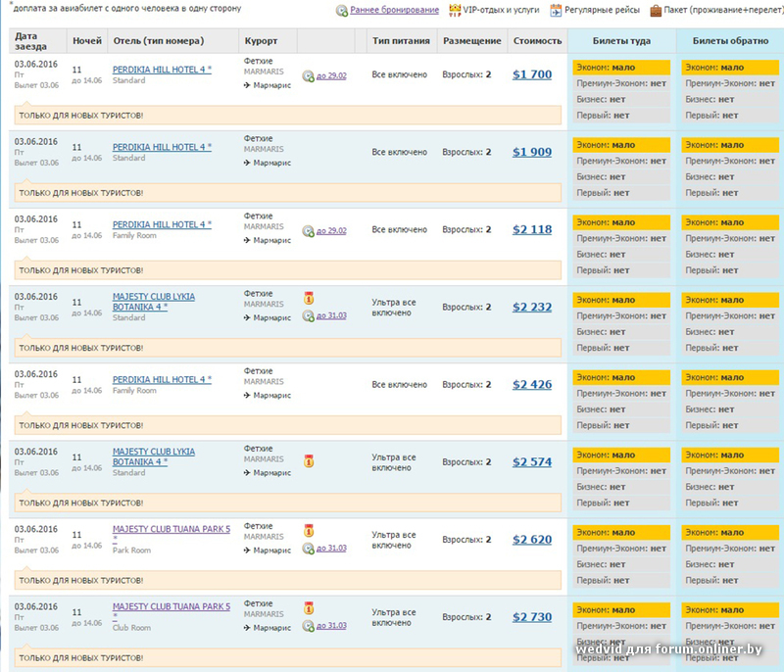This screenshot has height=672, width=784.
Task: Open the Раннее бронирование link
Action: pyautogui.click(x=395, y=10)
